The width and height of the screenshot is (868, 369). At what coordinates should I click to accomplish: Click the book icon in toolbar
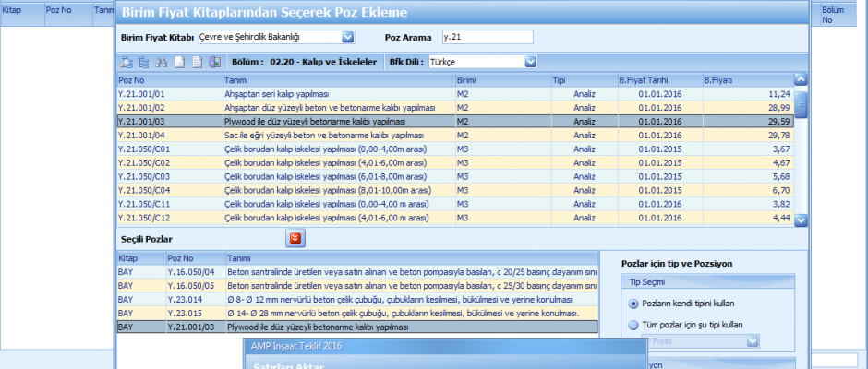coord(213,62)
